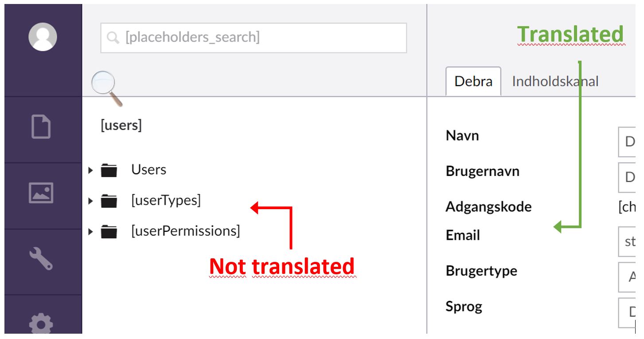This screenshot has height=339, width=644.
Task: Click the Navn input field
Action: click(x=627, y=142)
